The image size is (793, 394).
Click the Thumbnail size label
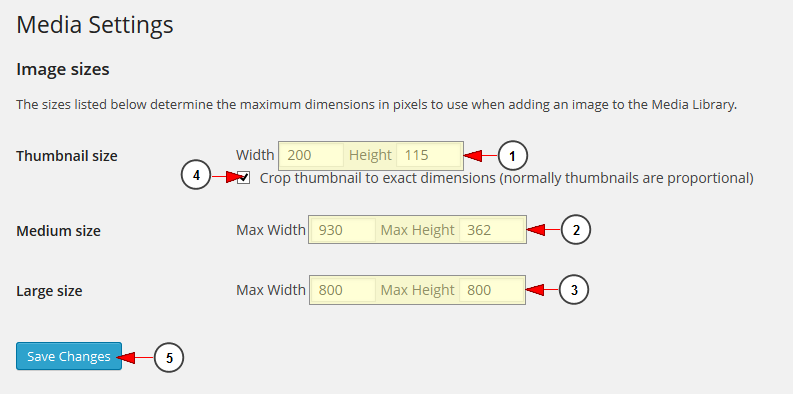pos(67,156)
